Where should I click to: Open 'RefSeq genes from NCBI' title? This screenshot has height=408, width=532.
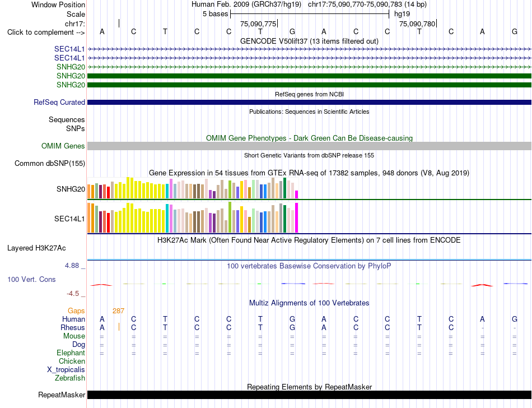pos(309,94)
